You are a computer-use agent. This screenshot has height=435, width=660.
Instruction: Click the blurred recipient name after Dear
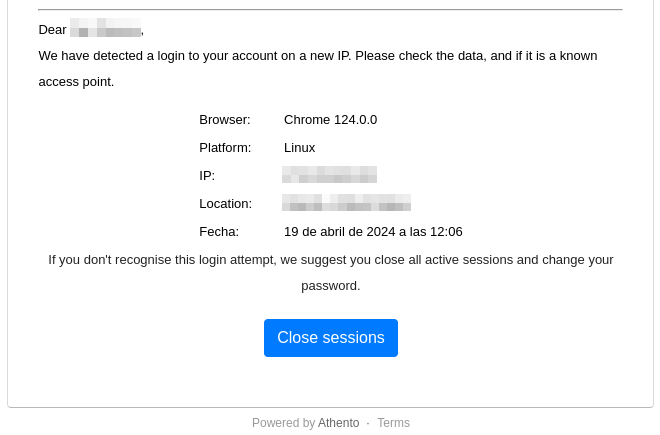pyautogui.click(x=105, y=29)
